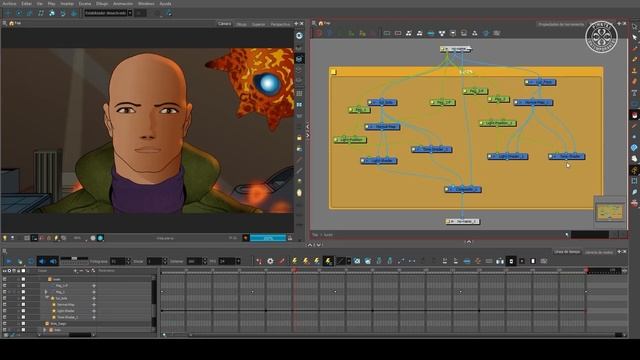Open the Windows menu
The image size is (640, 360).
coord(146,4)
